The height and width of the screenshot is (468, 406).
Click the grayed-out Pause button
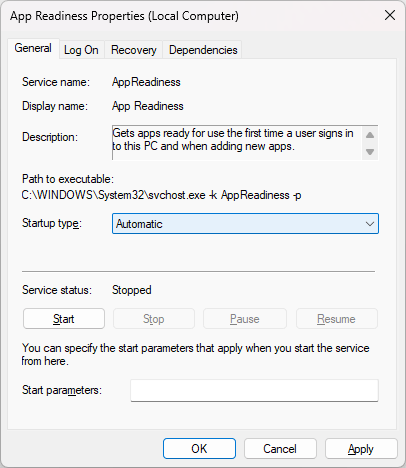(x=245, y=319)
